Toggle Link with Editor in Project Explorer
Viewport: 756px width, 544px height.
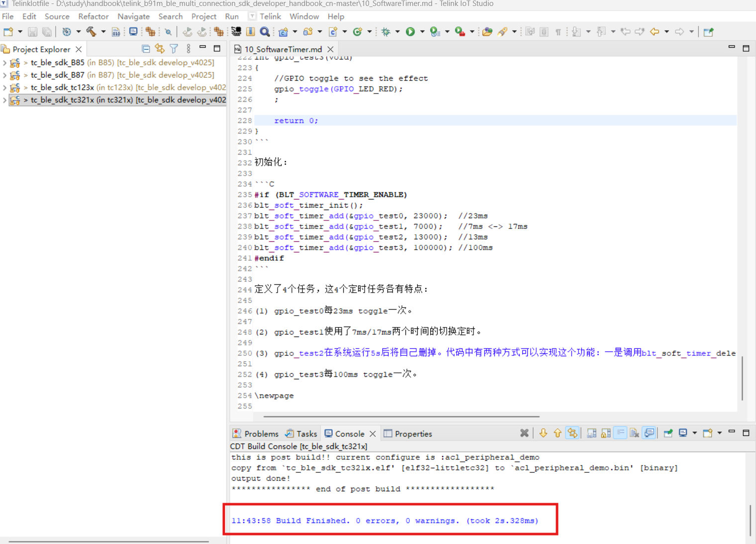(160, 49)
